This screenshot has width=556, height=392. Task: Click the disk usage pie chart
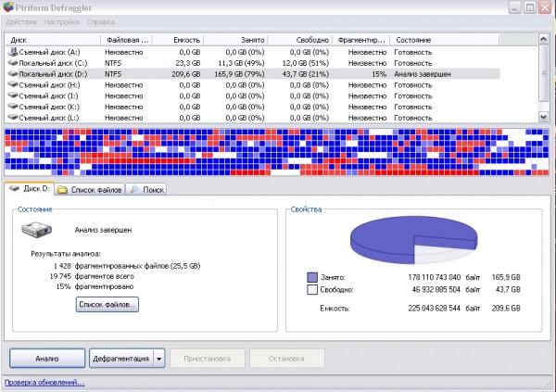413,240
